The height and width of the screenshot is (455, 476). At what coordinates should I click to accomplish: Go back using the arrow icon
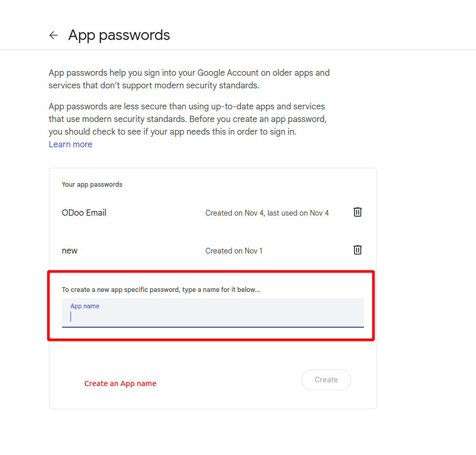click(53, 35)
